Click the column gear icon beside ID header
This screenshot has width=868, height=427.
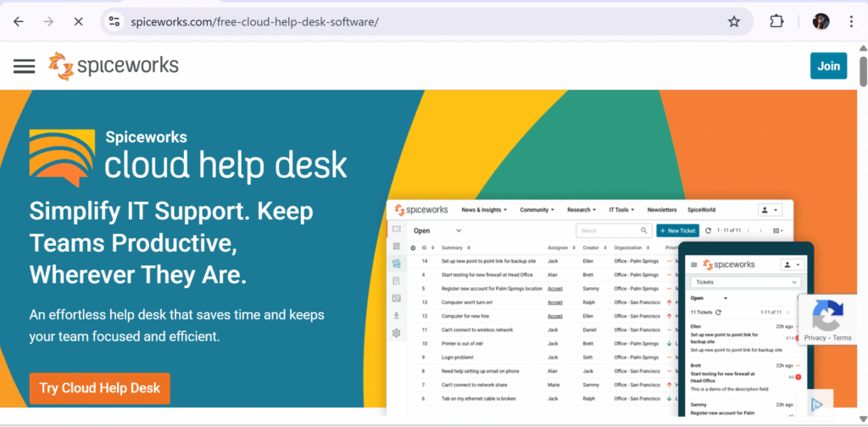point(413,247)
